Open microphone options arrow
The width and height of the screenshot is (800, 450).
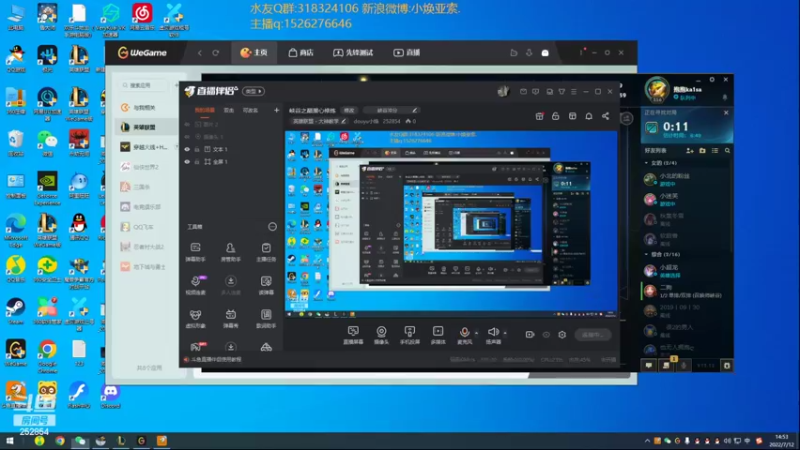[477, 333]
